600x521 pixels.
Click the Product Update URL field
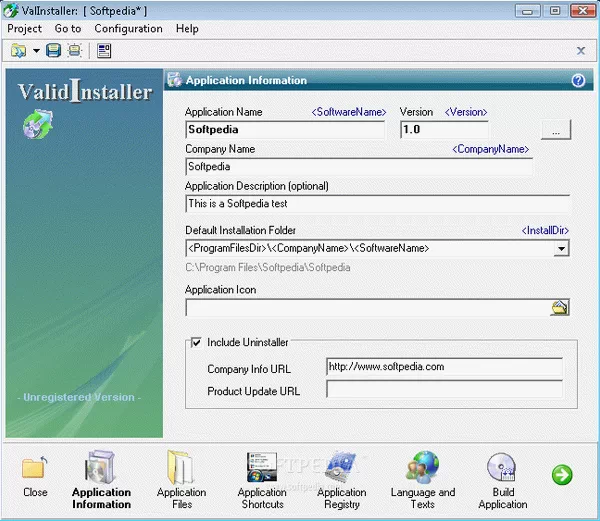[x=444, y=389]
